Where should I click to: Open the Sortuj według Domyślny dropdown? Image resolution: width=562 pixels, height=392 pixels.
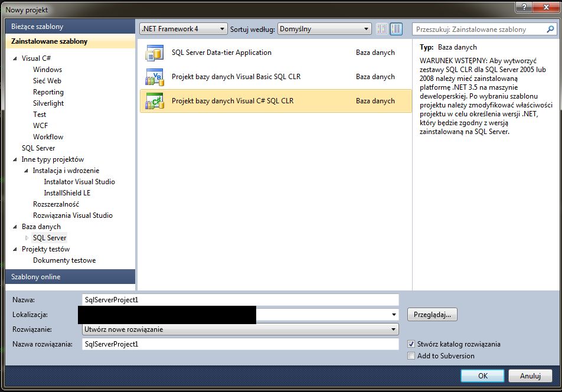[x=324, y=29]
